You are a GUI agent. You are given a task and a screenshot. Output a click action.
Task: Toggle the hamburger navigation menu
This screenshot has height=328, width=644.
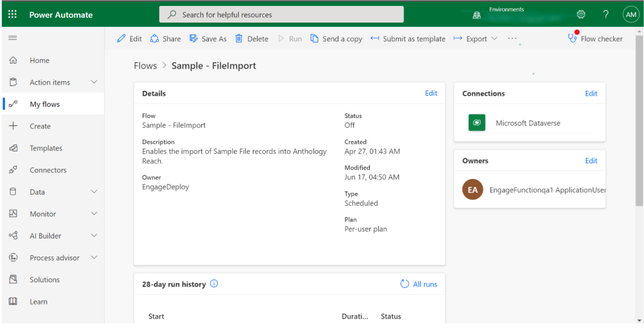[13, 38]
